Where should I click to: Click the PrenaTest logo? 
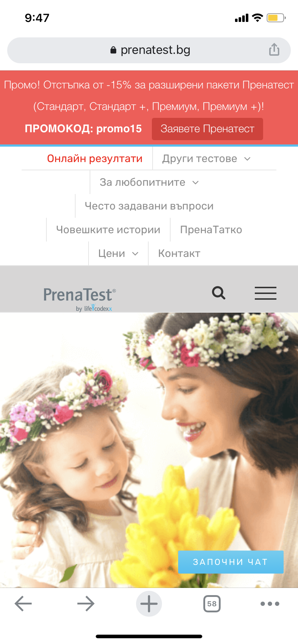coord(80,299)
